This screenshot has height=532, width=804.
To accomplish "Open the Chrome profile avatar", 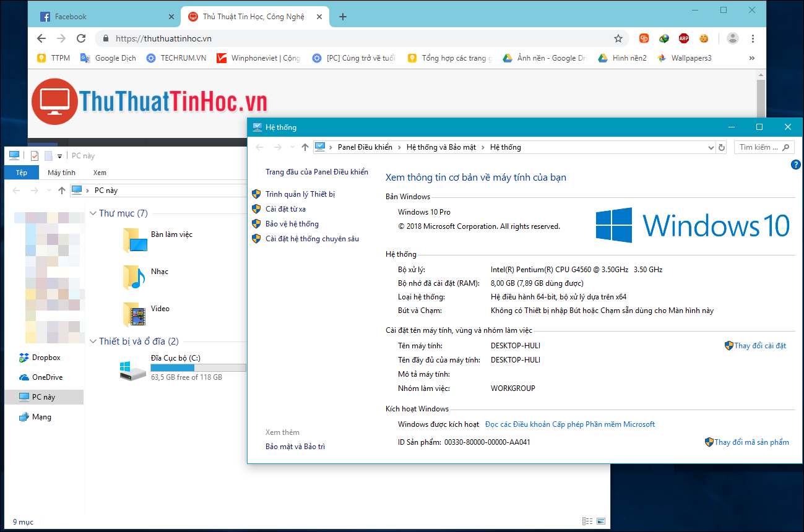I will (733, 38).
